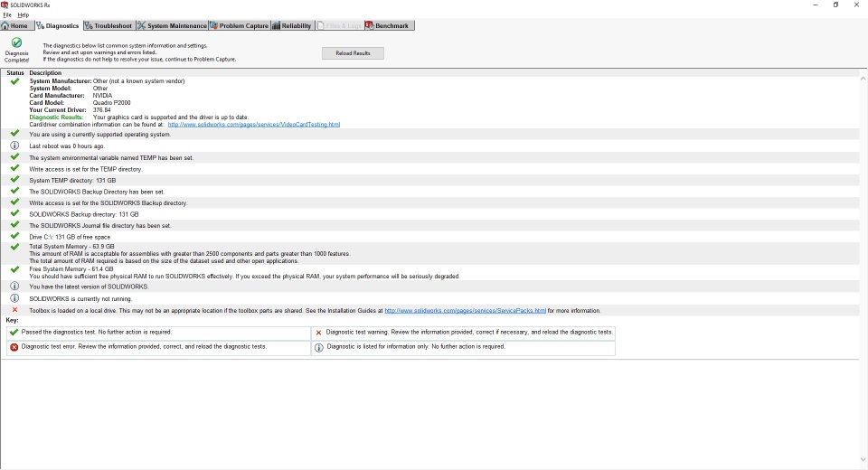
Task: Open the ServicePacks.html link
Action: click(x=465, y=311)
